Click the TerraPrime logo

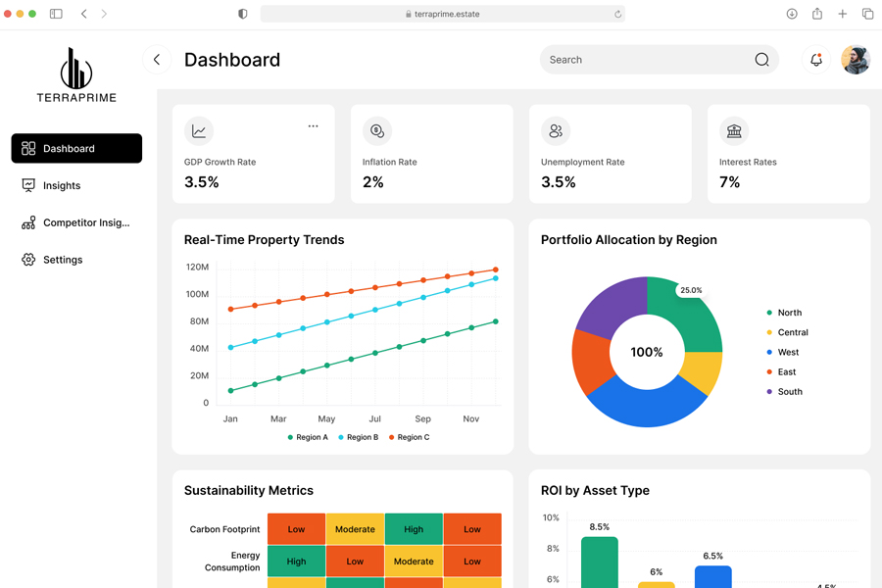[x=76, y=76]
